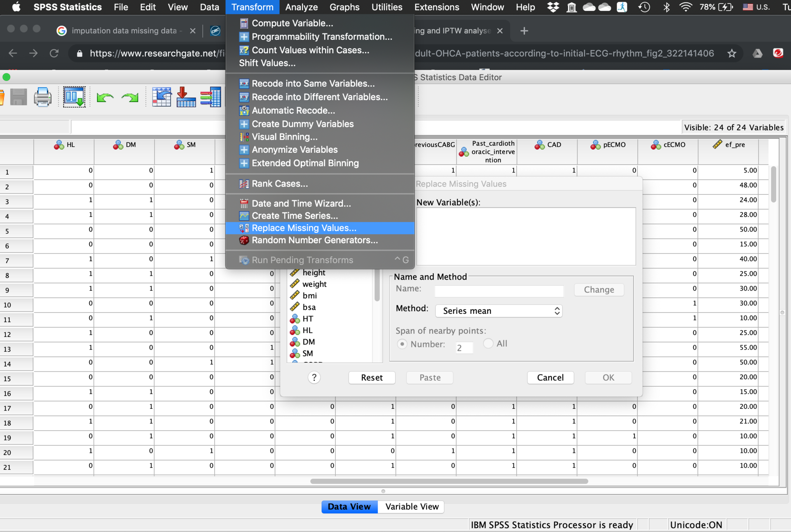The height and width of the screenshot is (532, 791).
Task: Select Replace Missing Values menu item
Action: click(x=320, y=228)
